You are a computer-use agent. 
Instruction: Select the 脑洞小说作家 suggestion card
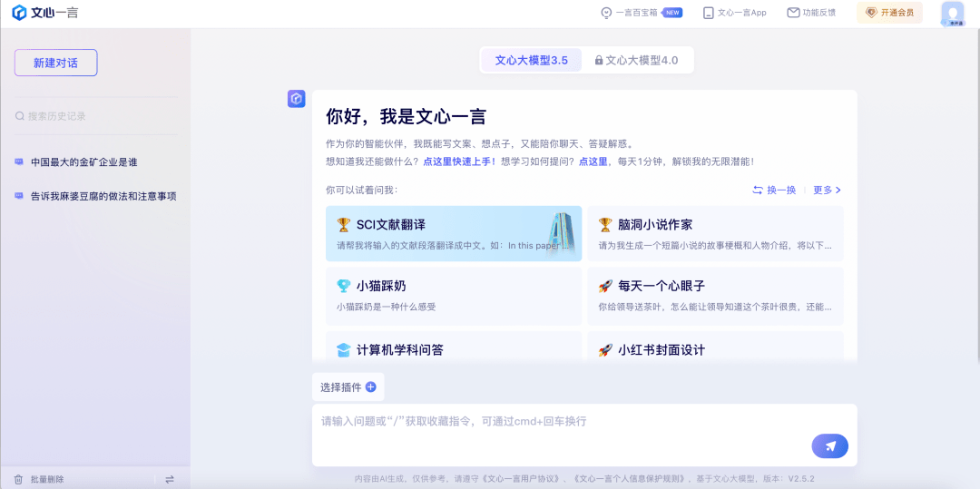(715, 233)
